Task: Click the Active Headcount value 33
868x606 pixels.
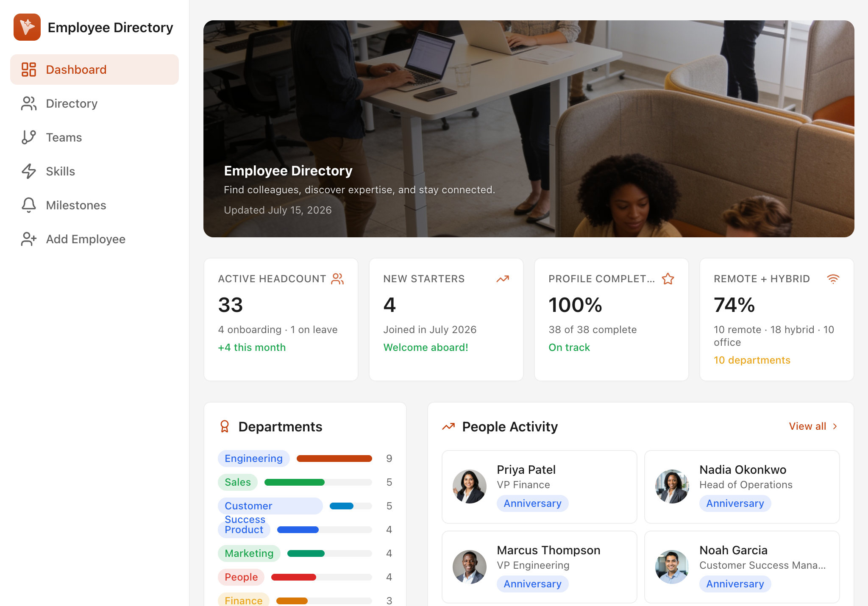Action: [231, 305]
